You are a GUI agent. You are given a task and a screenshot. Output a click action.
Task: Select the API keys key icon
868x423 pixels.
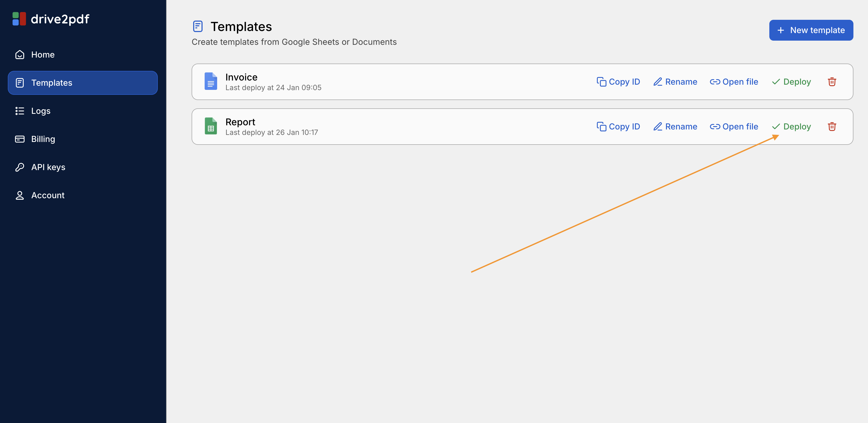pos(20,167)
